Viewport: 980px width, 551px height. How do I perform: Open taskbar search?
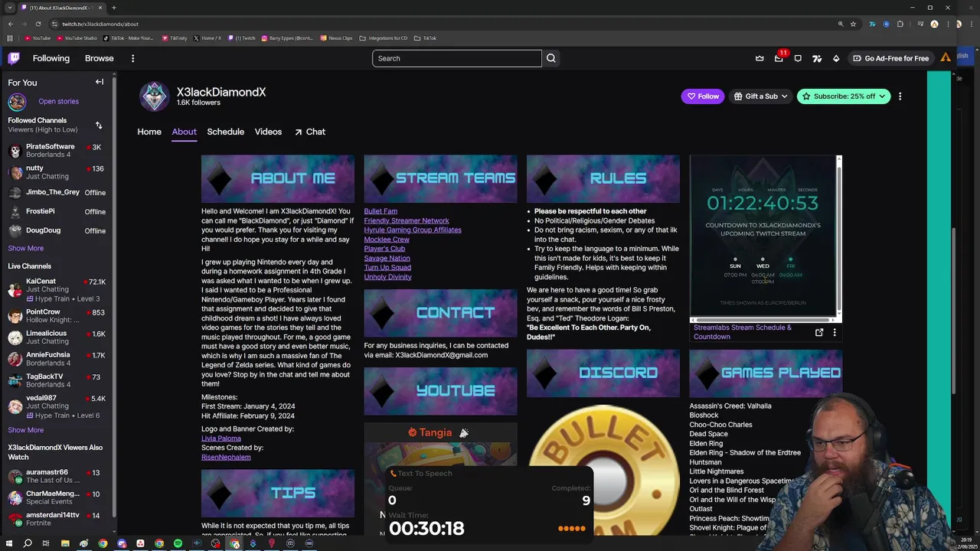28,543
